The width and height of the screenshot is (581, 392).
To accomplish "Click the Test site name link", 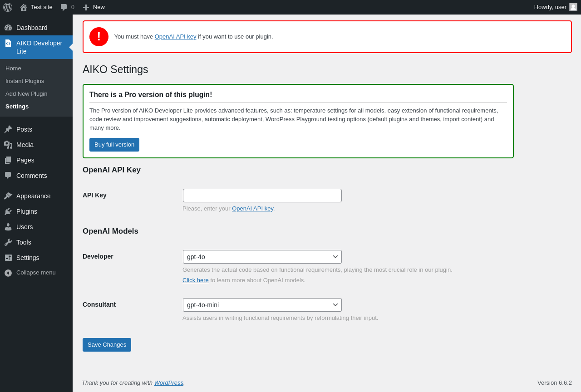I will [x=42, y=7].
